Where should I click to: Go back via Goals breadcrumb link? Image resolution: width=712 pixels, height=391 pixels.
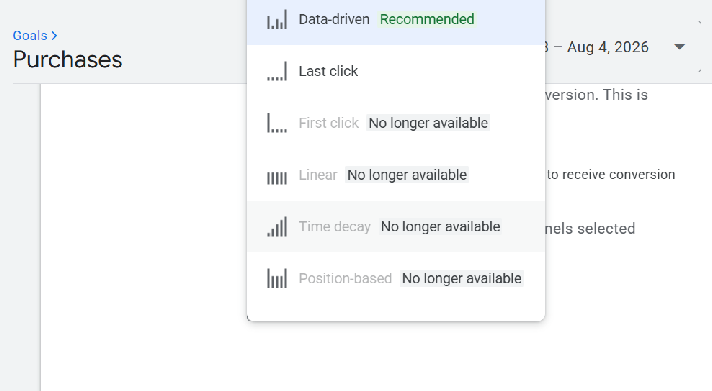click(x=30, y=35)
